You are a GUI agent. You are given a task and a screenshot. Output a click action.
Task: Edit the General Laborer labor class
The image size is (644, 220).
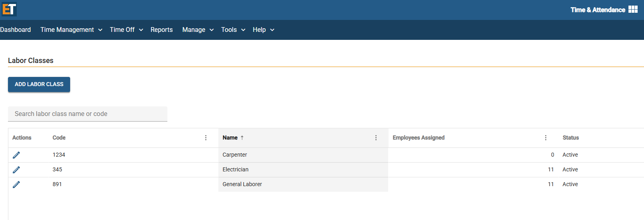click(x=16, y=185)
